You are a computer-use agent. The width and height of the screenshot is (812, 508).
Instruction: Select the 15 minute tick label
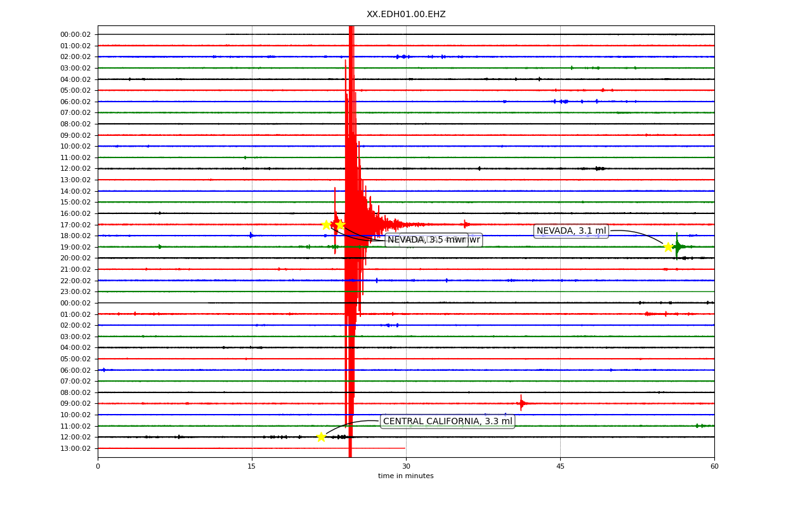click(x=252, y=466)
